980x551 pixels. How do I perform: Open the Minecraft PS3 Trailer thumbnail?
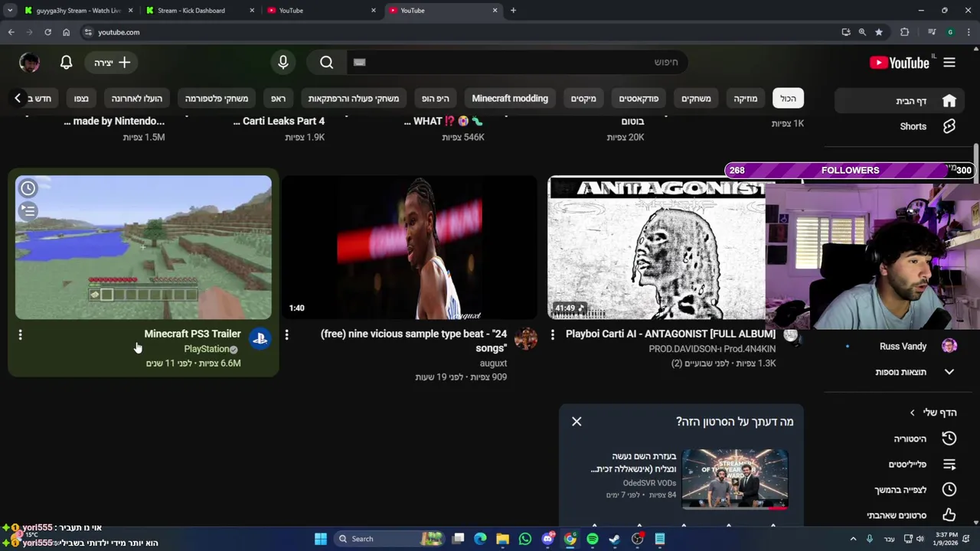(143, 247)
